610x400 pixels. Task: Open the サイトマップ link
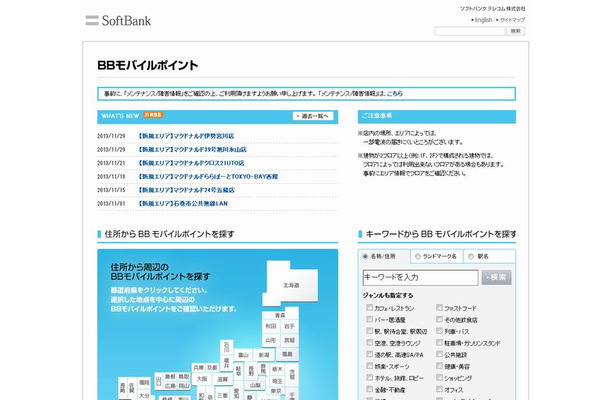click(x=512, y=20)
